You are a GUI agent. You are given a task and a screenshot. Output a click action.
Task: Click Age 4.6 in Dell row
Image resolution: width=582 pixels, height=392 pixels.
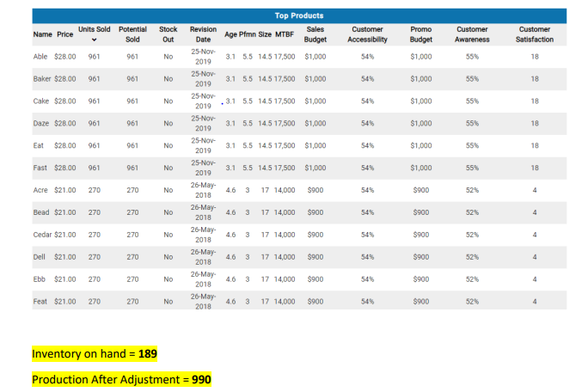(x=230, y=257)
